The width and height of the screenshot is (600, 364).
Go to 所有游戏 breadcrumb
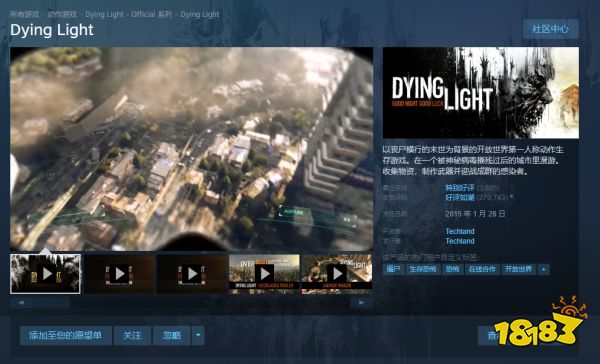(x=24, y=15)
